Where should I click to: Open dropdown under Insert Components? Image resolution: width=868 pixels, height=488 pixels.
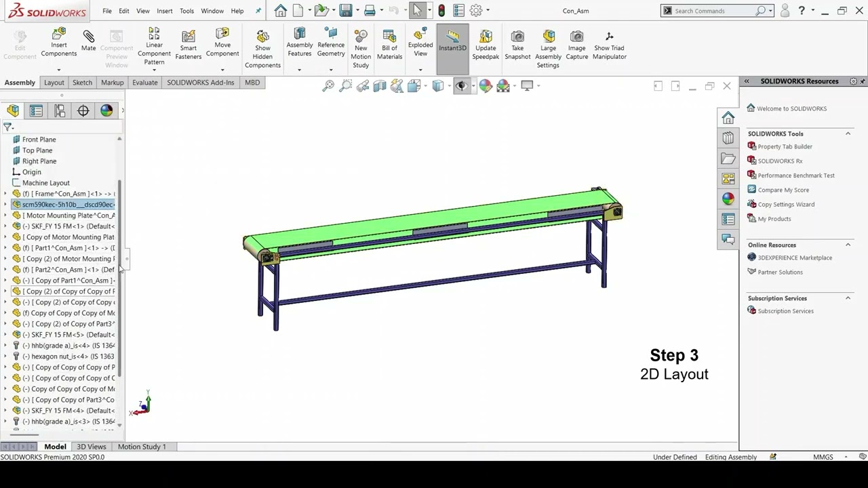tap(59, 70)
